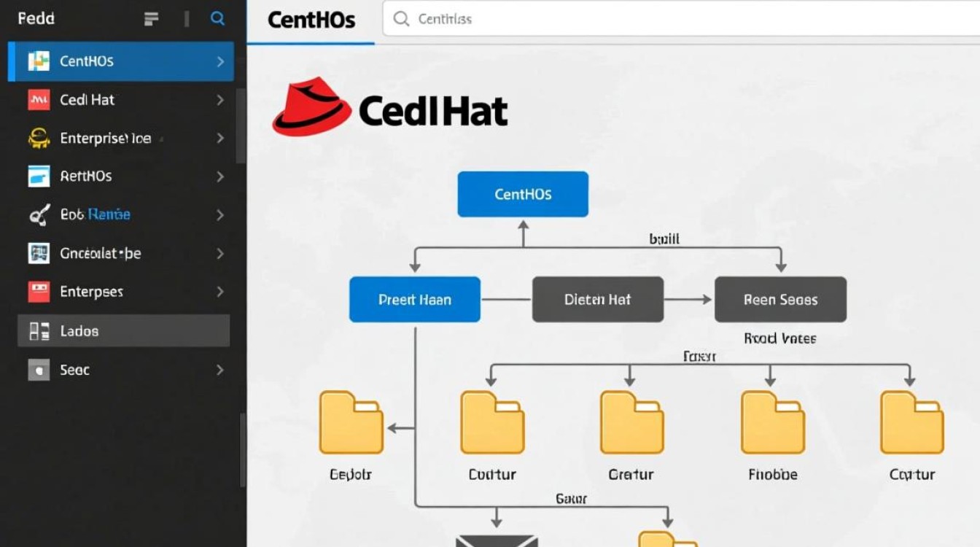The height and width of the screenshot is (547, 980).
Task: Select the Seoc label in the sidebar
Action: [74, 370]
